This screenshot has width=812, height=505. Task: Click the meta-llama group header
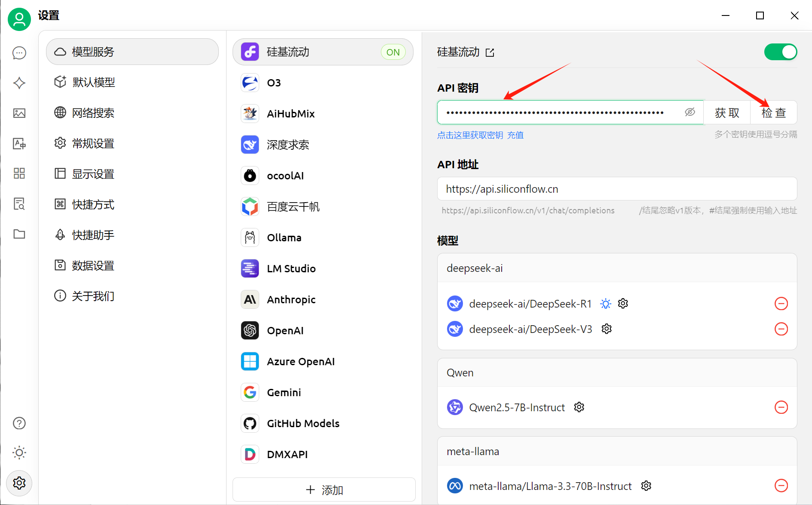point(617,451)
